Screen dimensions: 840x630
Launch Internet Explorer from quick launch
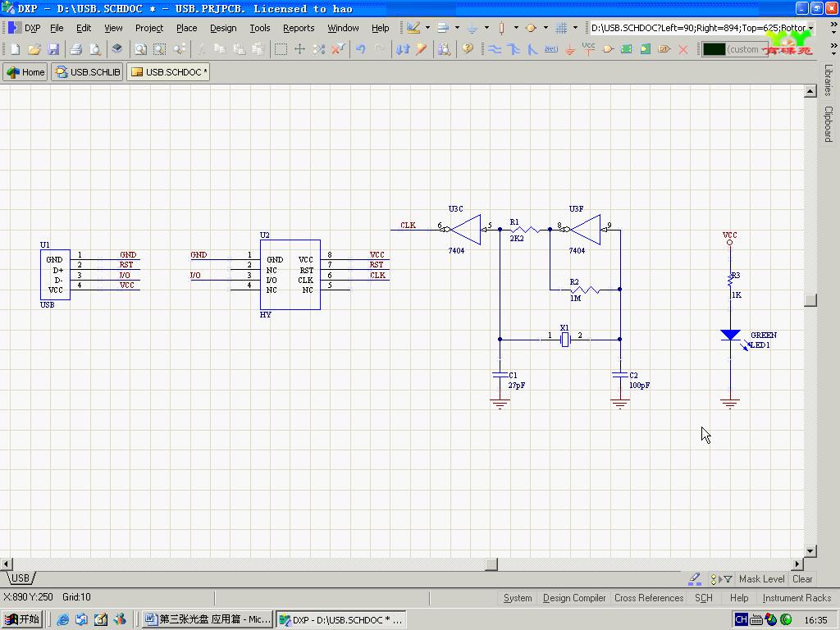[62, 619]
